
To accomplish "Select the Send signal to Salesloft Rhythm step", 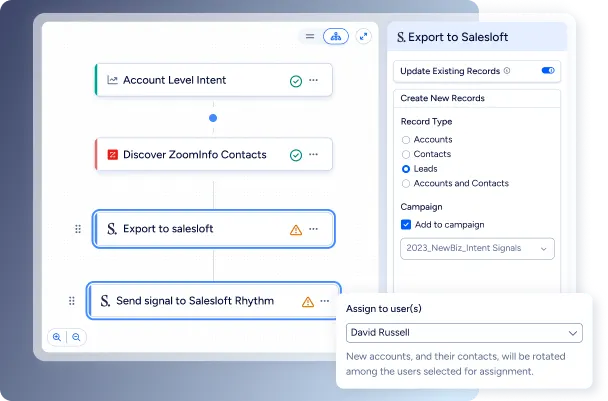I will click(x=214, y=301).
